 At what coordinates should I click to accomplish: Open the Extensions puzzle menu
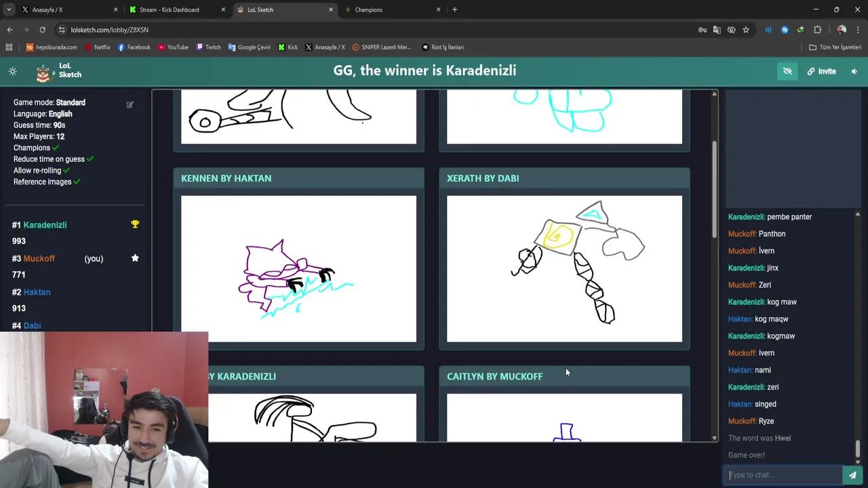click(x=817, y=30)
